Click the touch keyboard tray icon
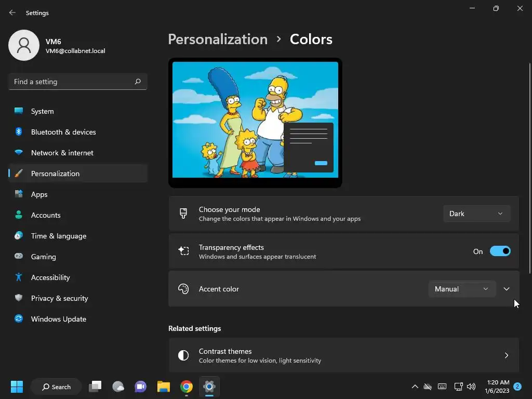This screenshot has width=532, height=399. [x=442, y=387]
